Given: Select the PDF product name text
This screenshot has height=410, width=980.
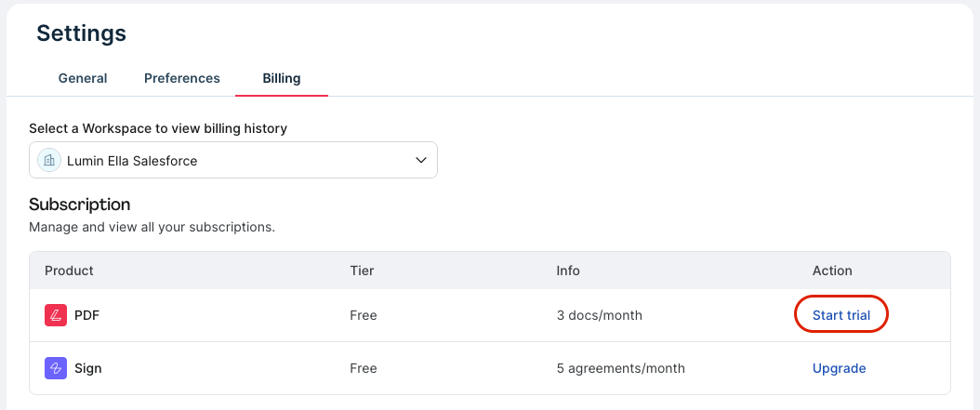Looking at the screenshot, I should point(86,315).
